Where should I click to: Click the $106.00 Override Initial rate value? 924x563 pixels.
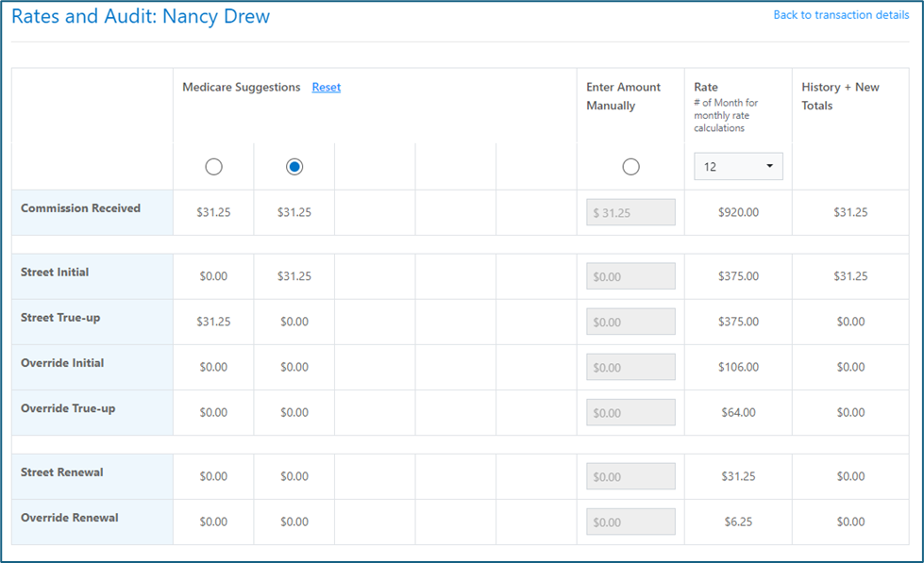tap(738, 368)
